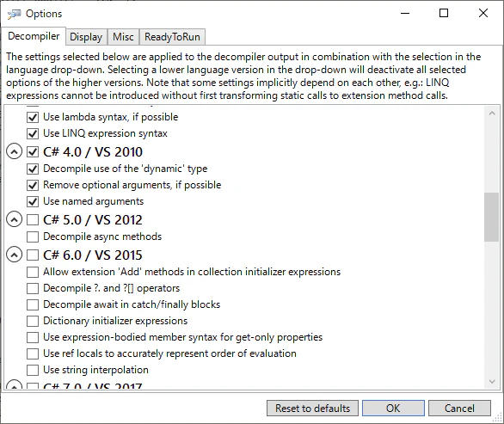Image resolution: width=504 pixels, height=424 pixels.
Task: Collapse the C# 4.0 / VS 2010 group
Action: click(14, 151)
